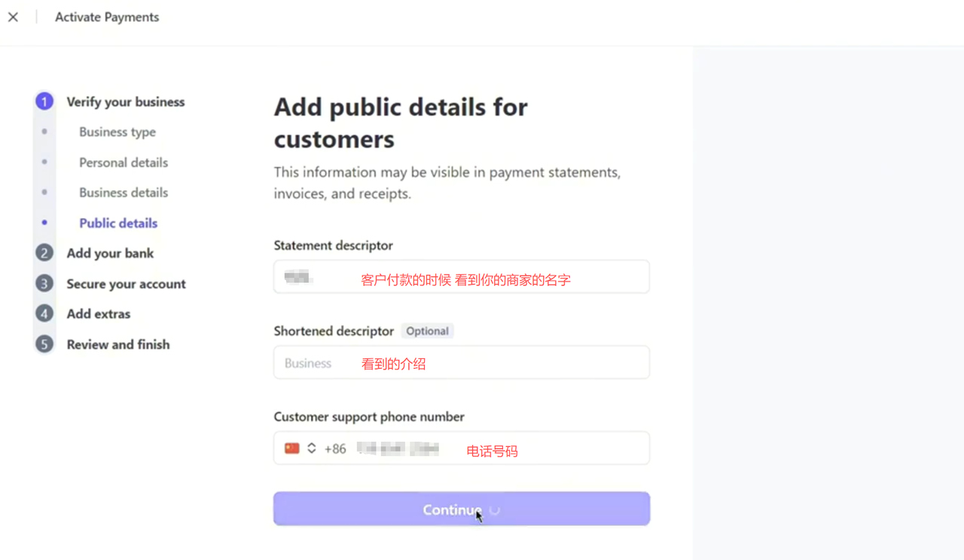Go to Business details substep

[124, 193]
